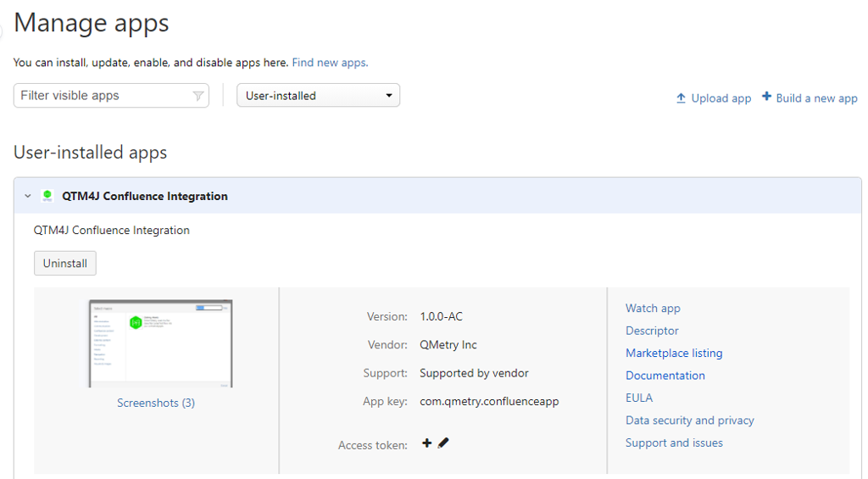The width and height of the screenshot is (868, 479).
Task: Click the Supported by vendor text
Action: coord(474,373)
